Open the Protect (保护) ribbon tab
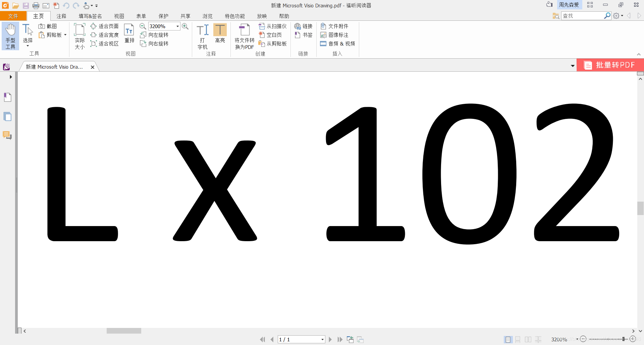The height and width of the screenshot is (345, 644). [163, 16]
